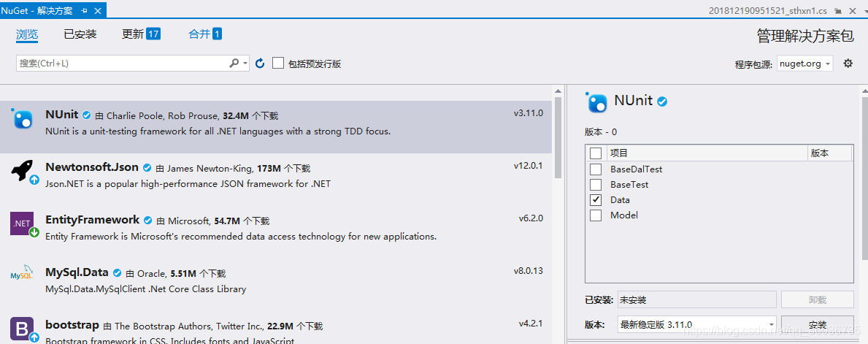Check the Model project checkbox
Image resolution: width=868 pixels, height=344 pixels.
[x=596, y=215]
